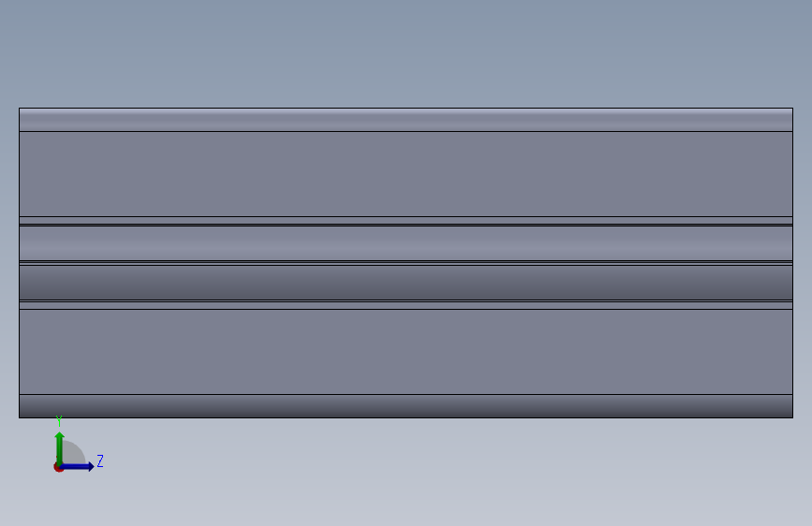The height and width of the screenshot is (526, 812).
Task: Select the dark bottom strip face
Action: [406, 406]
